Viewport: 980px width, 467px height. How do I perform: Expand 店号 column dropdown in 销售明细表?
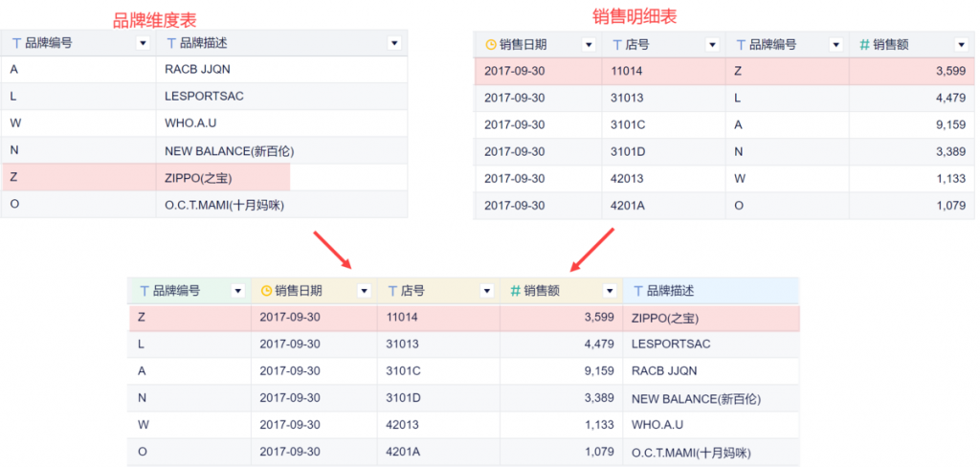point(711,44)
